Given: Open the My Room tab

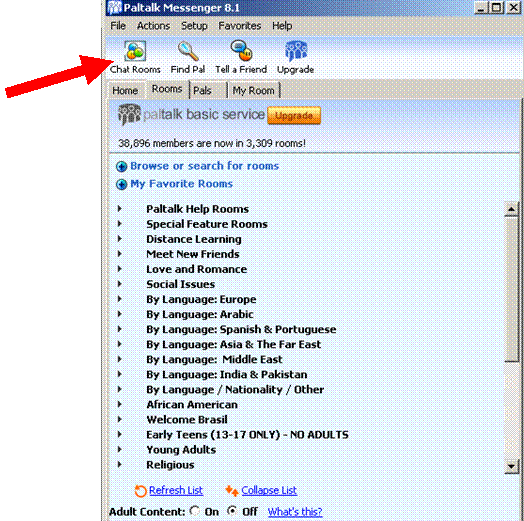Looking at the screenshot, I should 254,90.
